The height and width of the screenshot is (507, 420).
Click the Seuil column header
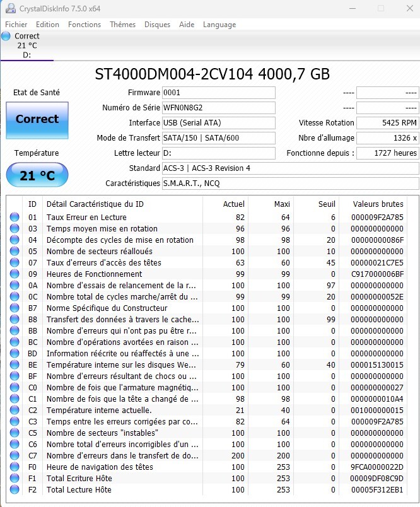tap(316, 204)
